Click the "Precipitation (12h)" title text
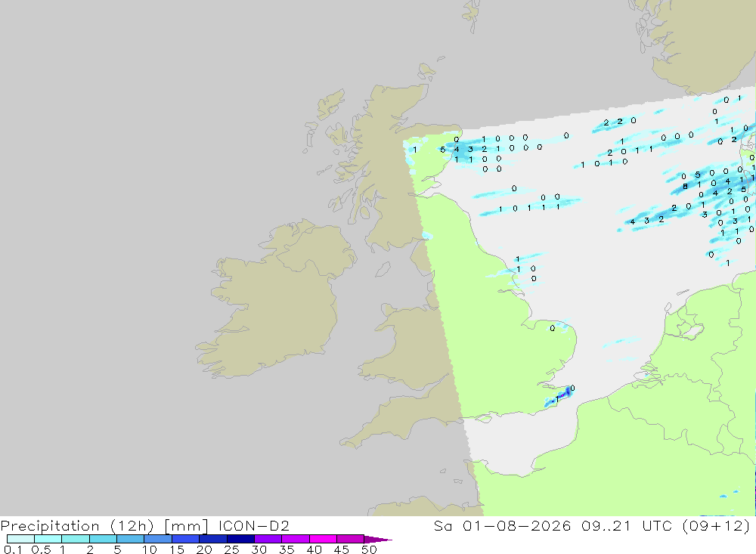The height and width of the screenshot is (554, 756). 77,526
